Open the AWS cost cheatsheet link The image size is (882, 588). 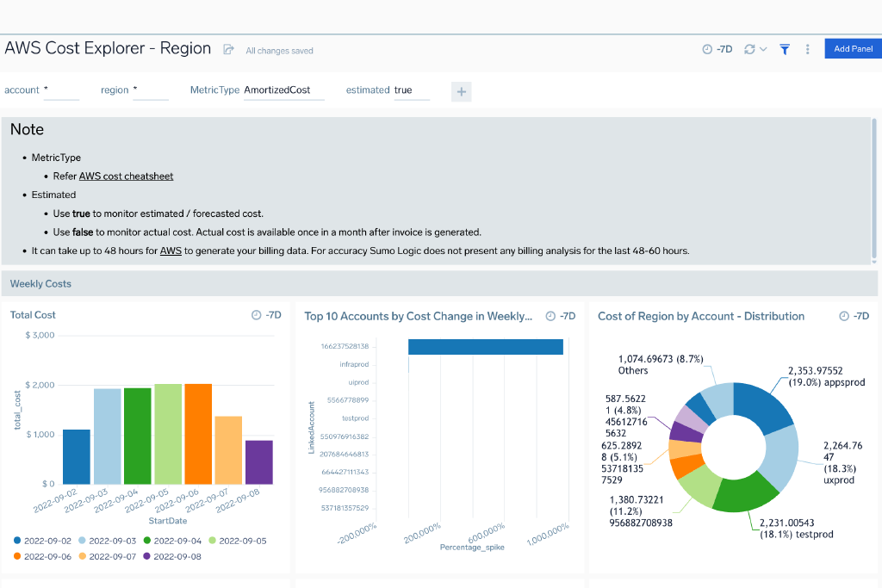[126, 176]
